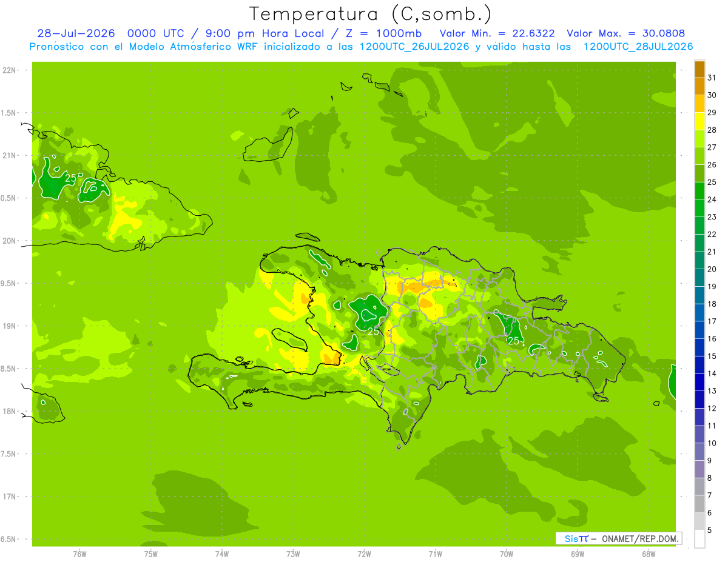Pick the teal legend swatch between 19 and 20

pos(699,278)
